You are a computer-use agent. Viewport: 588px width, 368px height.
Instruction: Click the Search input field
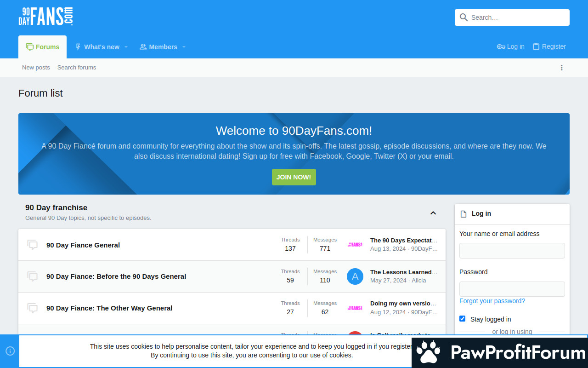point(517,17)
